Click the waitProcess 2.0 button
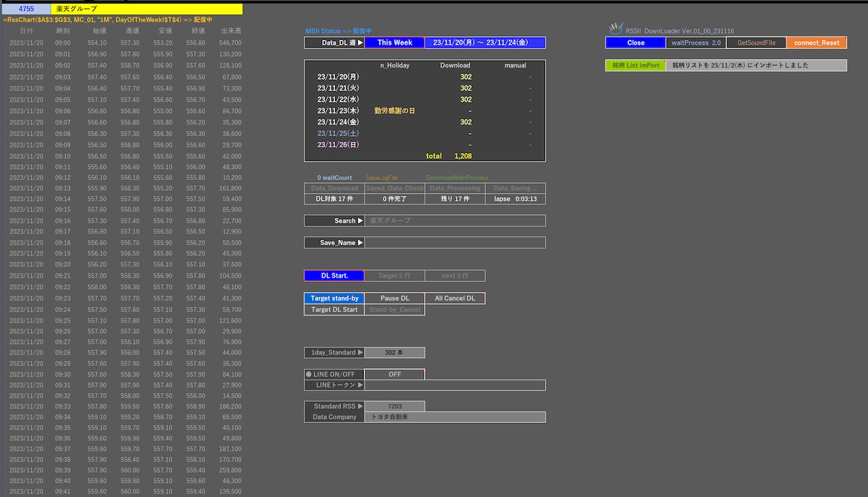The image size is (868, 497). pyautogui.click(x=697, y=43)
